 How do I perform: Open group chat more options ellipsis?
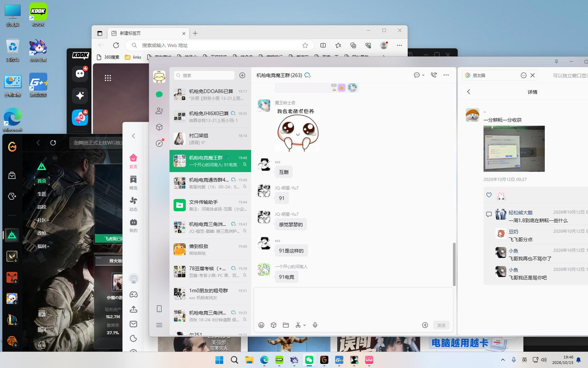pos(446,75)
